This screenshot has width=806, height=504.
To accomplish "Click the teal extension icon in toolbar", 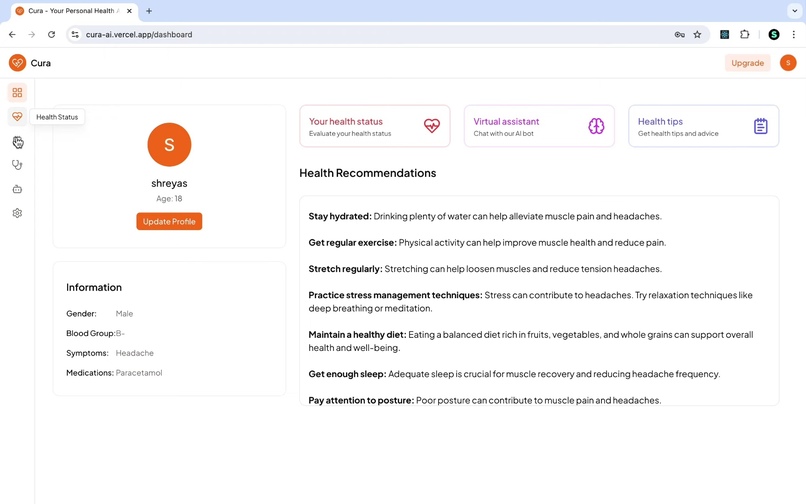I will click(x=724, y=34).
